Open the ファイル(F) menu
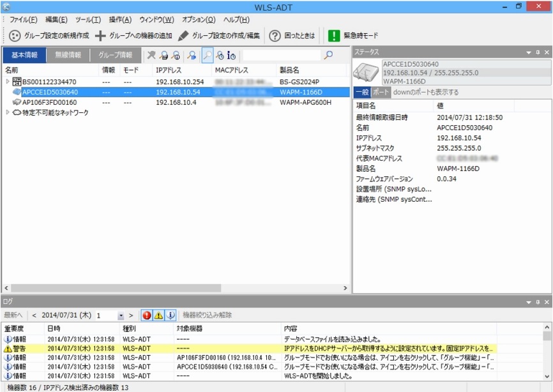 (x=23, y=20)
